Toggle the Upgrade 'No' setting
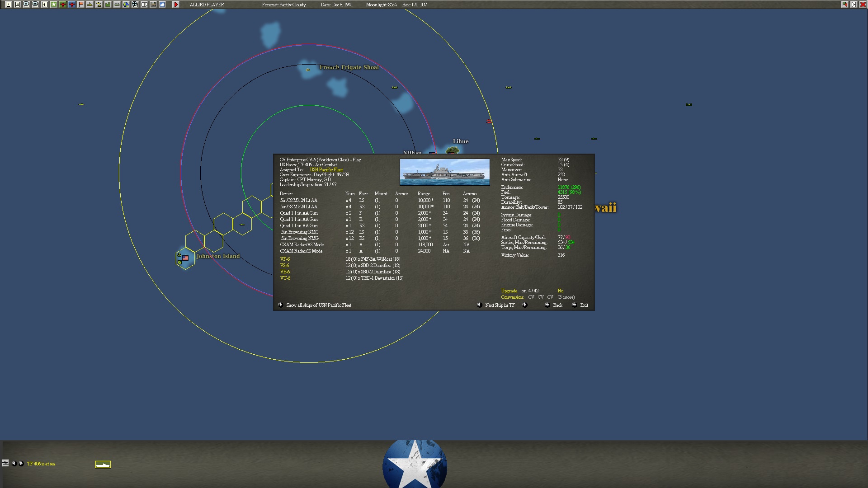 click(560, 291)
